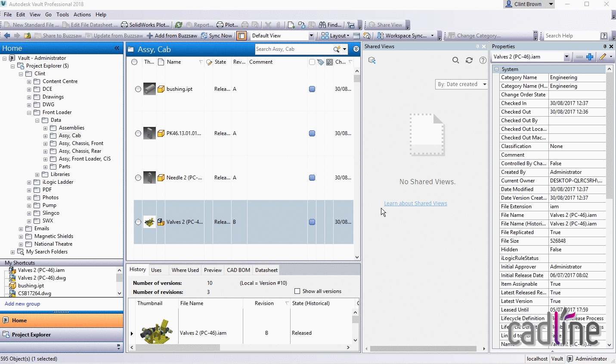The image size is (616, 364).
Task: Open the File menu
Action: point(8,14)
